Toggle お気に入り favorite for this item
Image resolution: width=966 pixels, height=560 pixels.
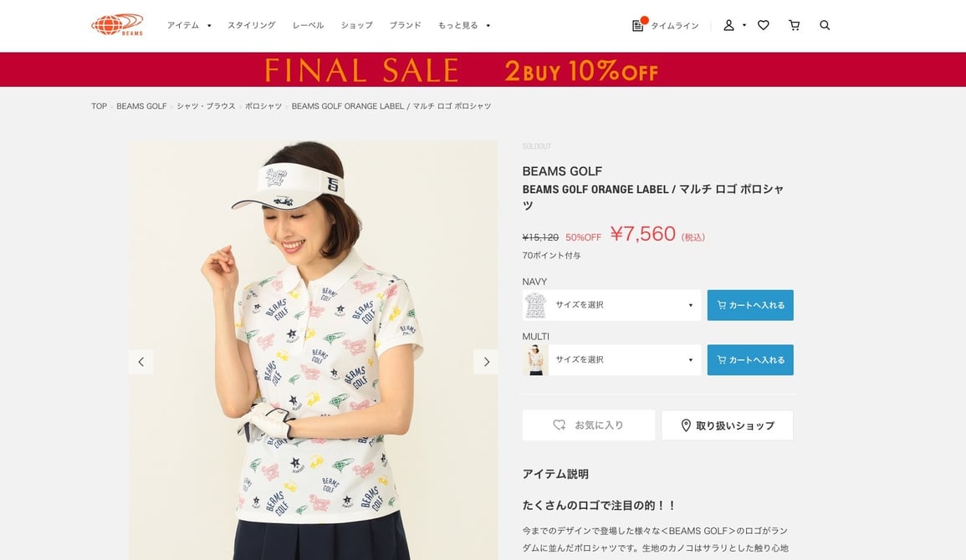point(589,425)
